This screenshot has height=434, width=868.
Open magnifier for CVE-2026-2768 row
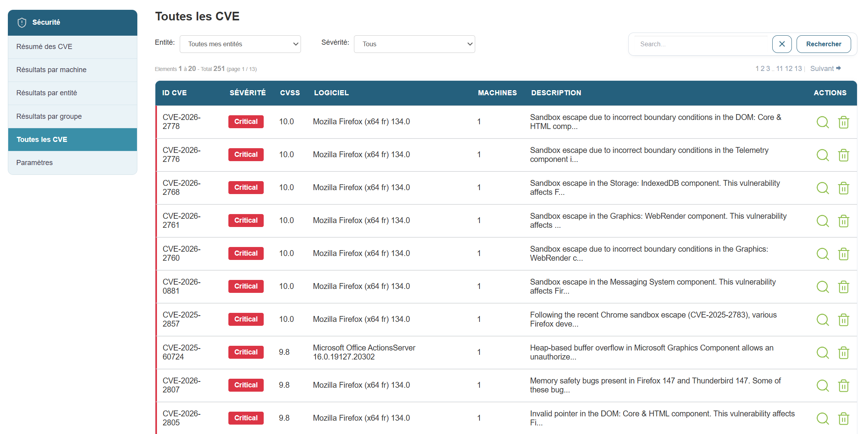pos(822,188)
